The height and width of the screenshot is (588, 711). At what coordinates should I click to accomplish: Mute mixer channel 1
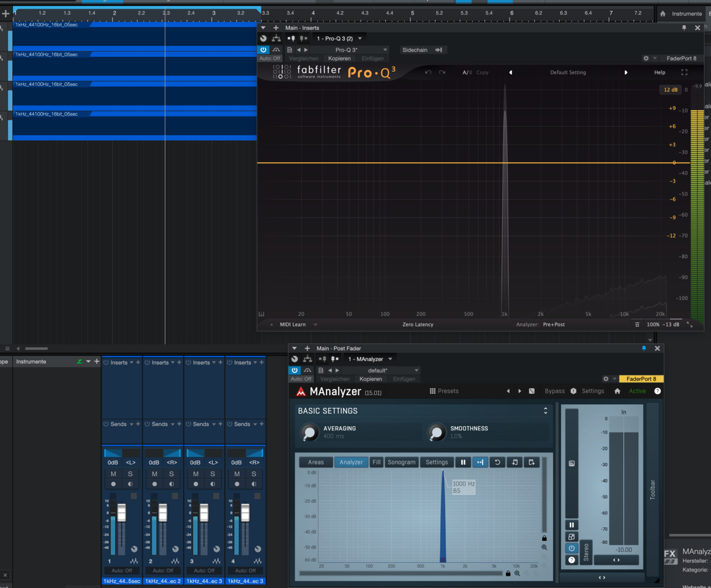pyautogui.click(x=113, y=474)
